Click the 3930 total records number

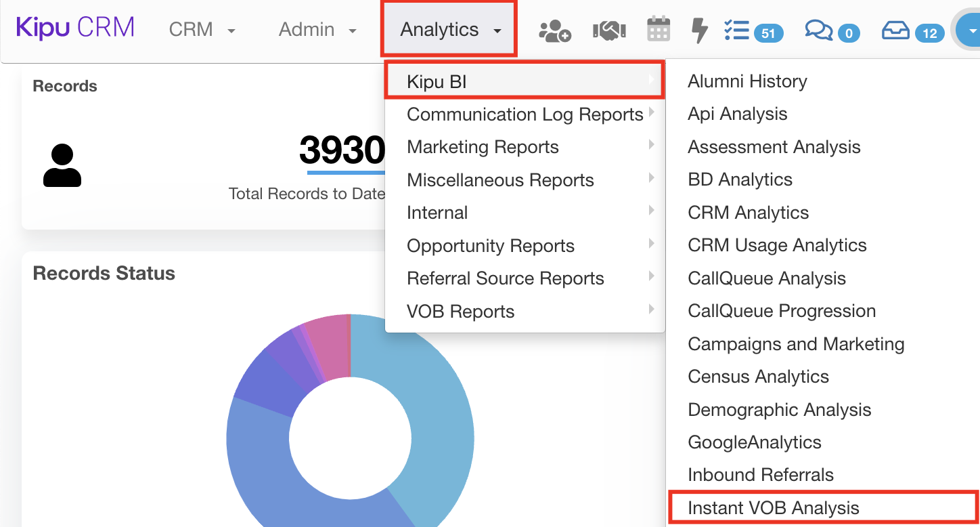(342, 150)
